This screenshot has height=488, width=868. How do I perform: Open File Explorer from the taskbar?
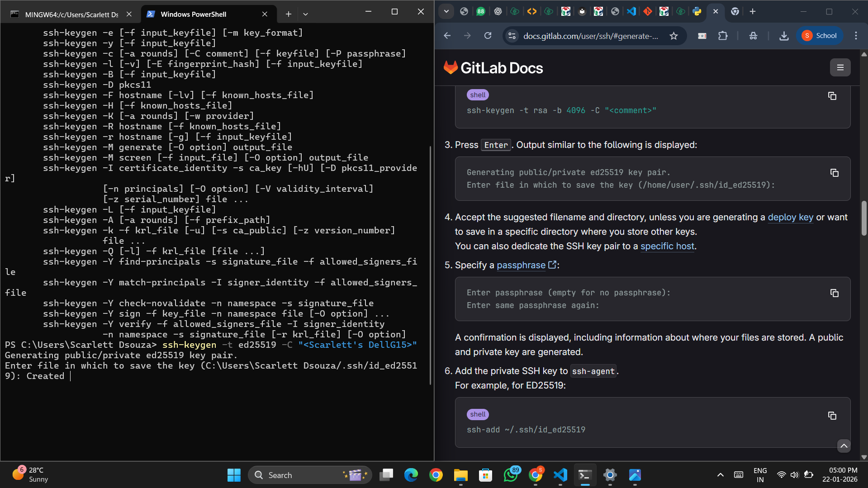coord(460,475)
